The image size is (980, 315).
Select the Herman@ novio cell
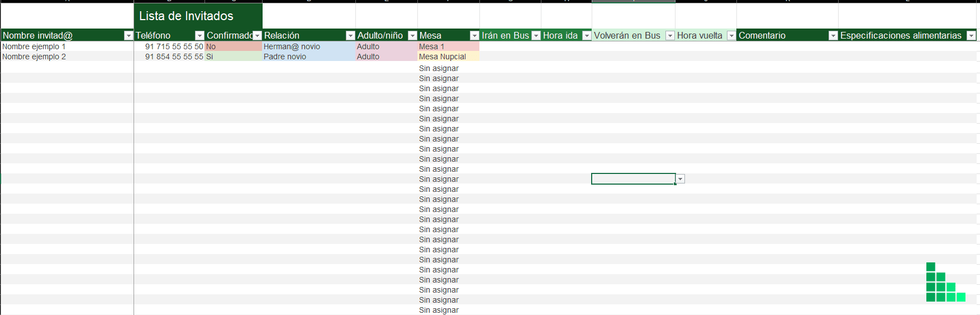click(x=309, y=46)
